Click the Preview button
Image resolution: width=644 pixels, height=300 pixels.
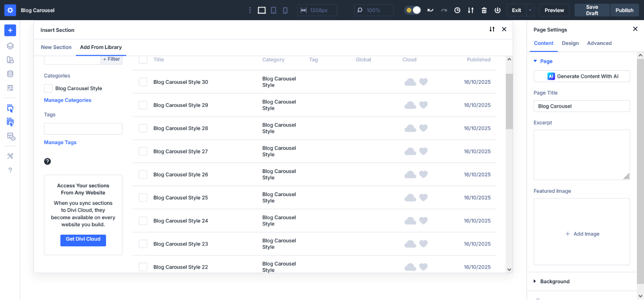(x=554, y=10)
